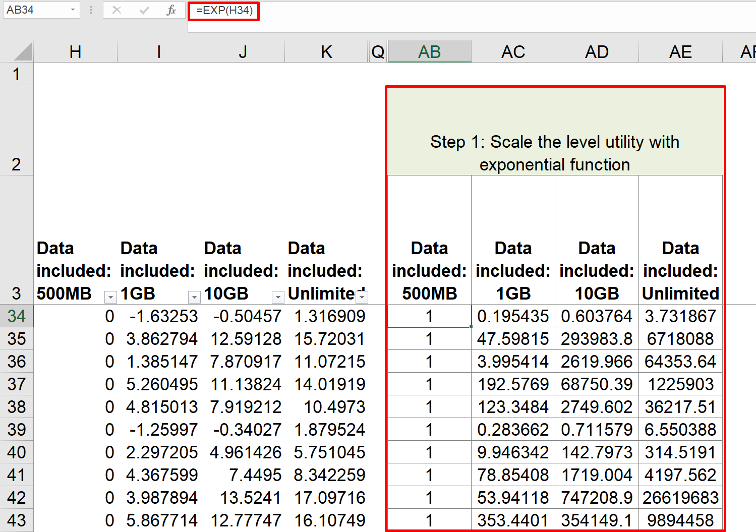
Task: Open filter dropdown for Data included: Unlimited column K
Action: (x=362, y=297)
